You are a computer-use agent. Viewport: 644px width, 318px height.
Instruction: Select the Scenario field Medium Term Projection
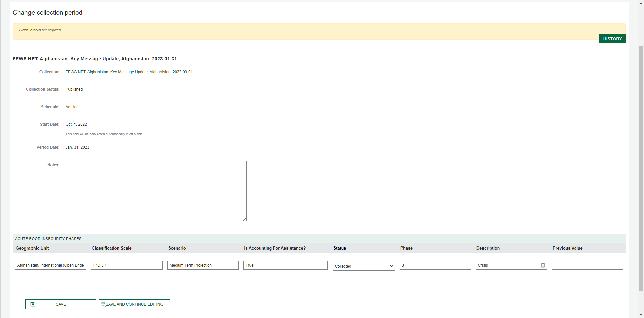pos(203,265)
